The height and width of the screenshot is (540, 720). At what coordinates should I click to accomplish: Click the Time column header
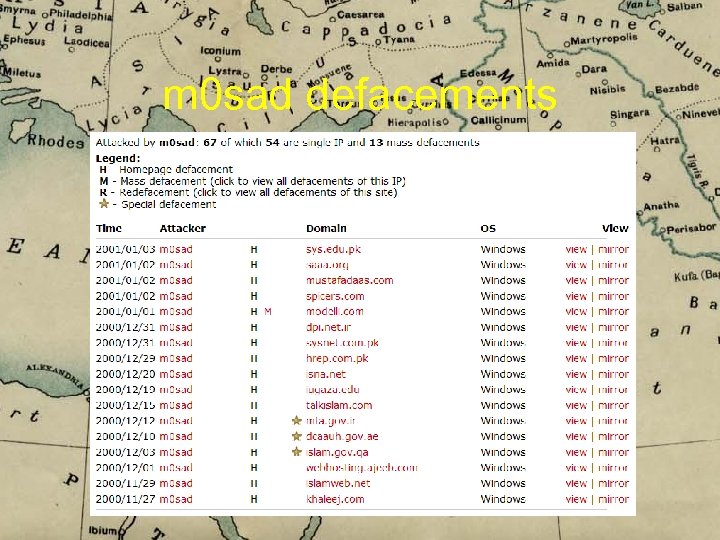pyautogui.click(x=108, y=228)
